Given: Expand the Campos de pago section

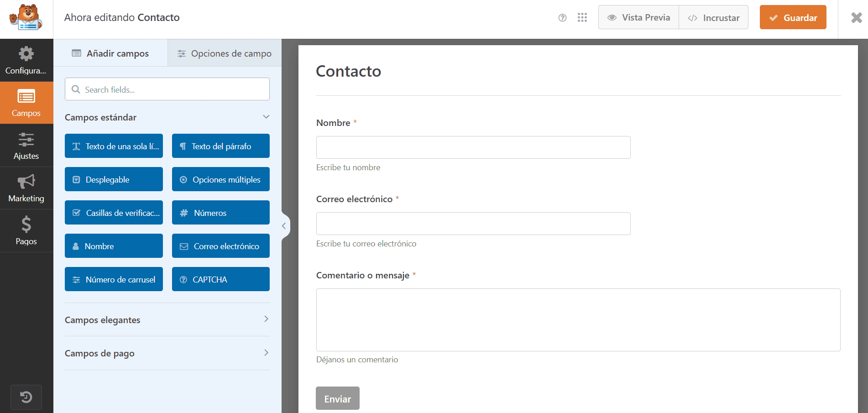Looking at the screenshot, I should pos(266,353).
